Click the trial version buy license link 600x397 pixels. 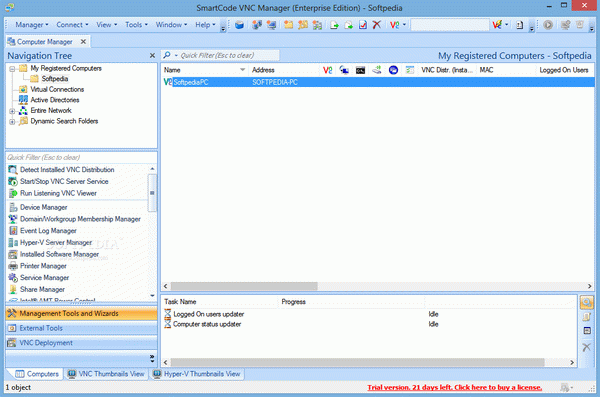coord(454,387)
